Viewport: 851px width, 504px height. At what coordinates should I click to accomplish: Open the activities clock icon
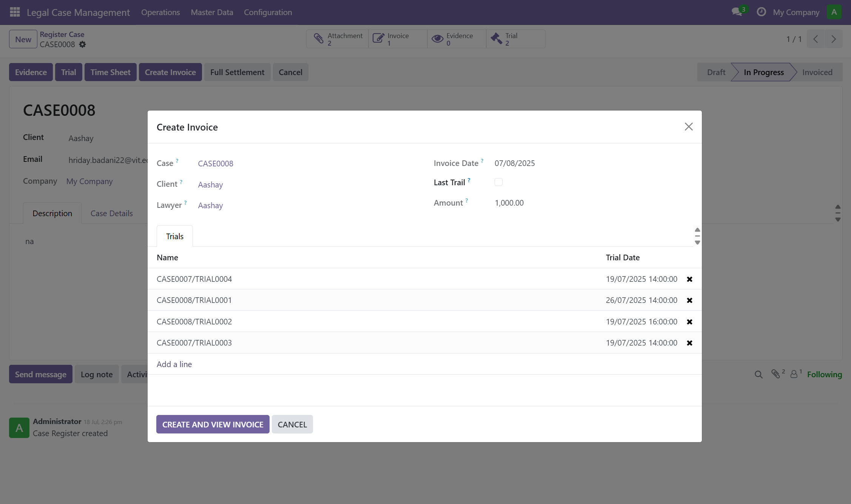[761, 12]
